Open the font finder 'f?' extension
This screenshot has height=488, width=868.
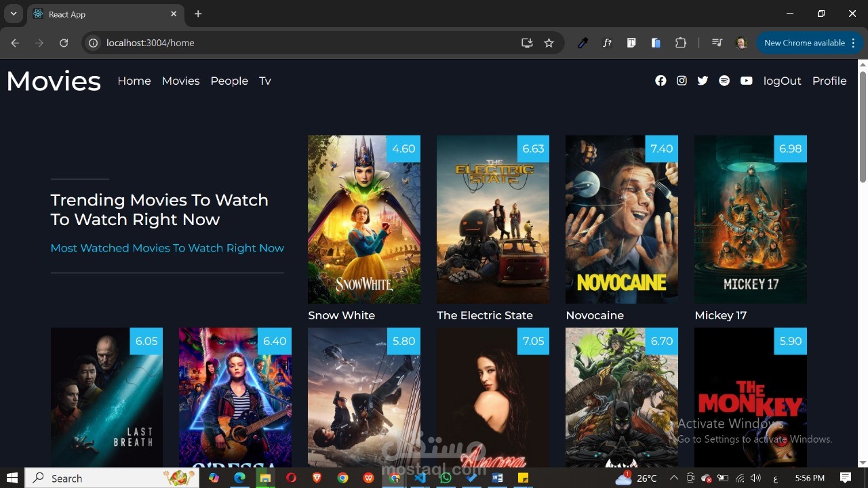(607, 43)
